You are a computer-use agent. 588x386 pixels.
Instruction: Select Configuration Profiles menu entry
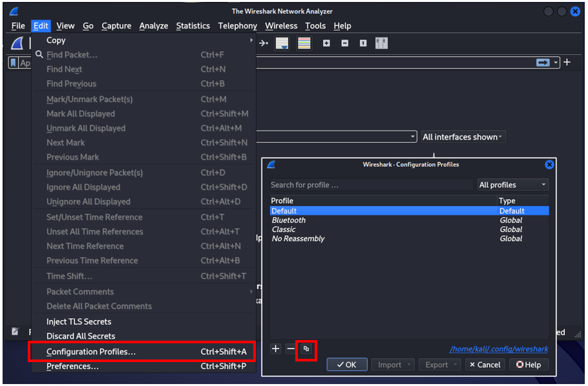144,352
